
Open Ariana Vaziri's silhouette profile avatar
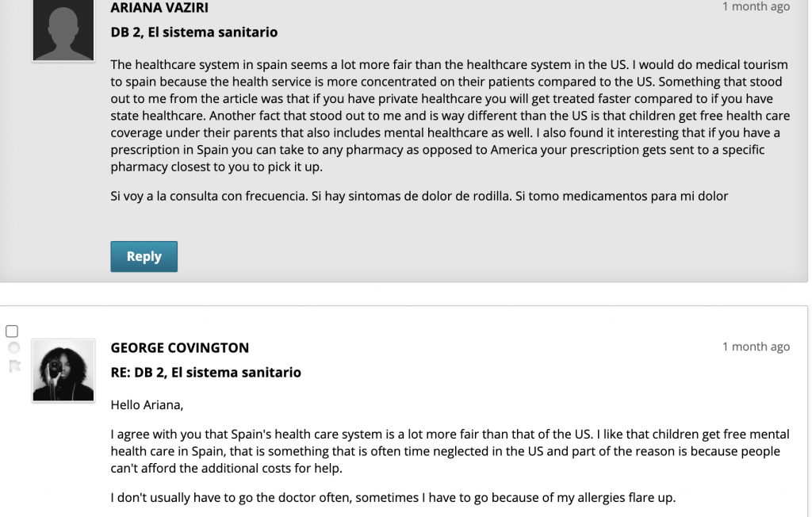(x=63, y=29)
